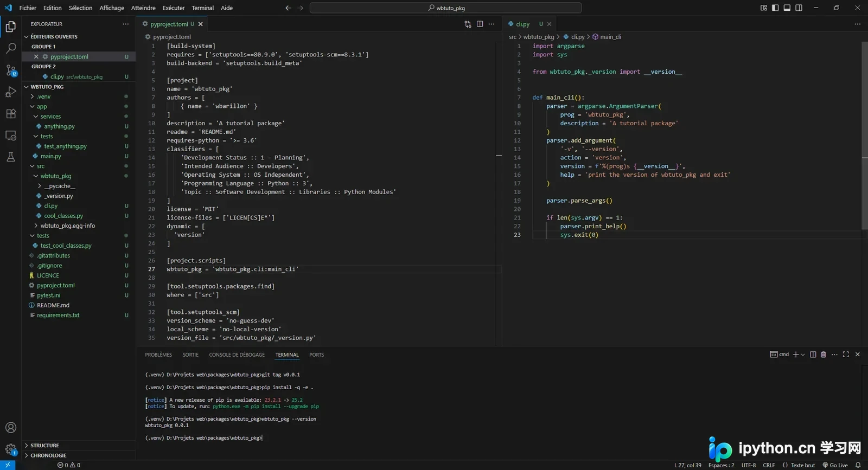Screen dimensions: 868x470
Task: Toggle the bottom panel layout button
Action: [787, 8]
